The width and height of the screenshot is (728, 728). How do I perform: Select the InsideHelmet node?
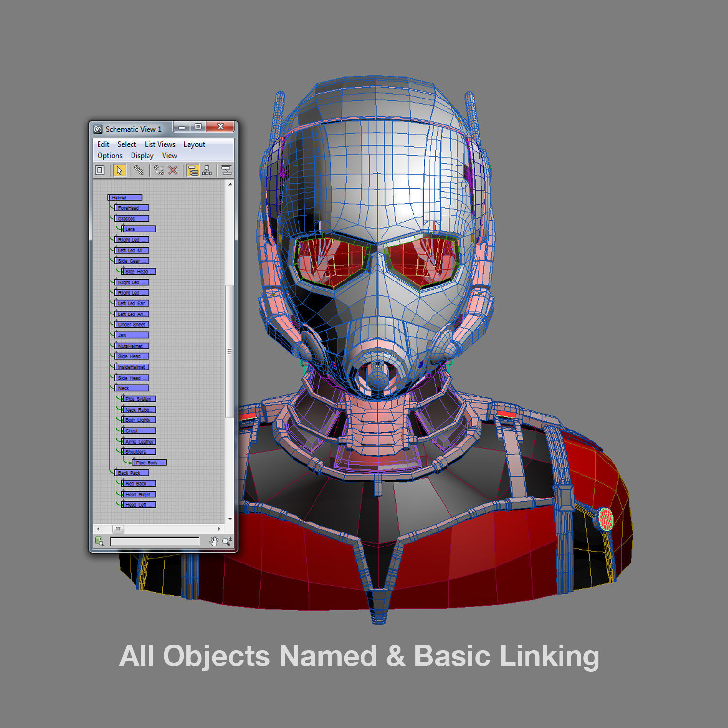(132, 367)
